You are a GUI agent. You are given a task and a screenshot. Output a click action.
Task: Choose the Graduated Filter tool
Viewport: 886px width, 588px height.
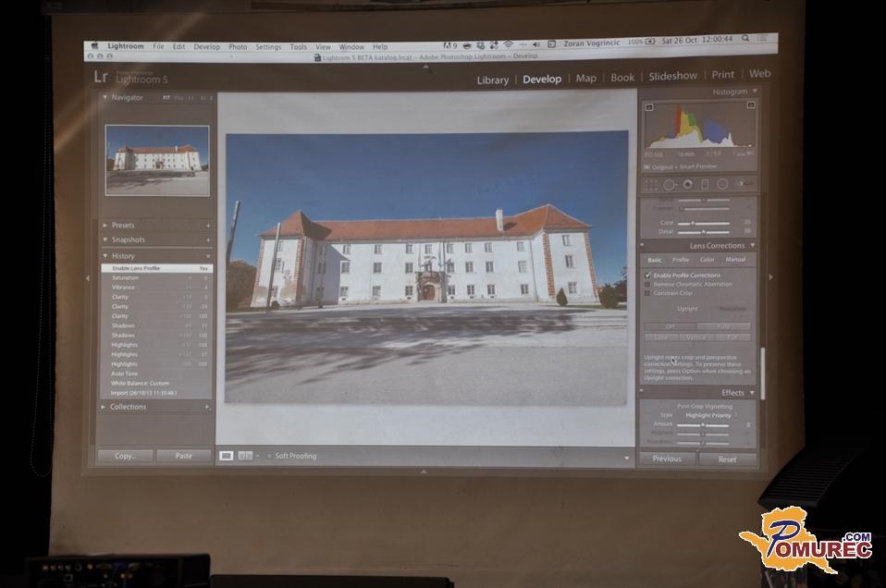pyautogui.click(x=704, y=184)
